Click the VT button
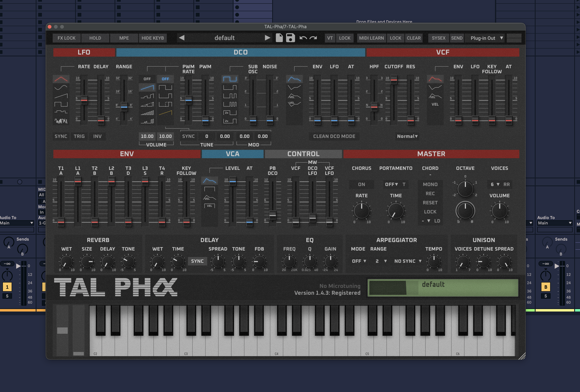 coord(330,38)
